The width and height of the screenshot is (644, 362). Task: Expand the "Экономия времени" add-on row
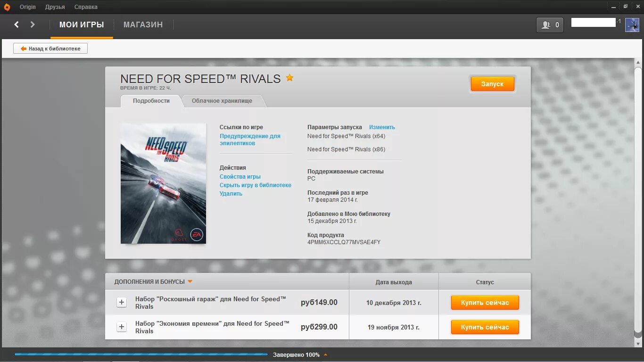coord(122,327)
